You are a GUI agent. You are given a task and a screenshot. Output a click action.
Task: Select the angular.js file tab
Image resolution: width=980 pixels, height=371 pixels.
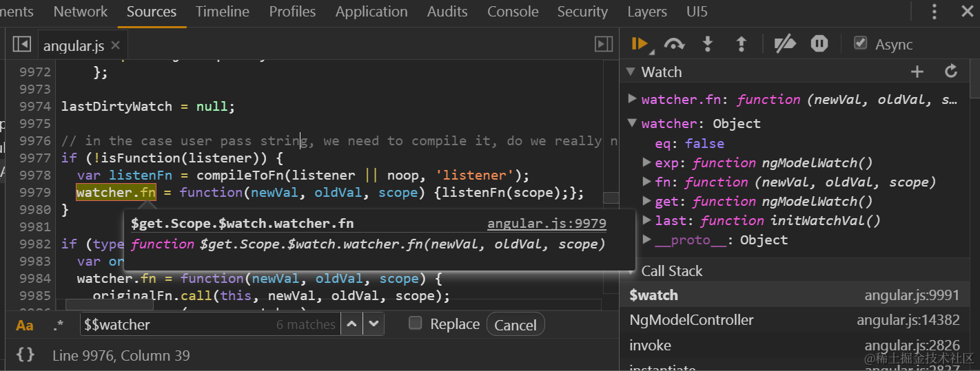74,45
